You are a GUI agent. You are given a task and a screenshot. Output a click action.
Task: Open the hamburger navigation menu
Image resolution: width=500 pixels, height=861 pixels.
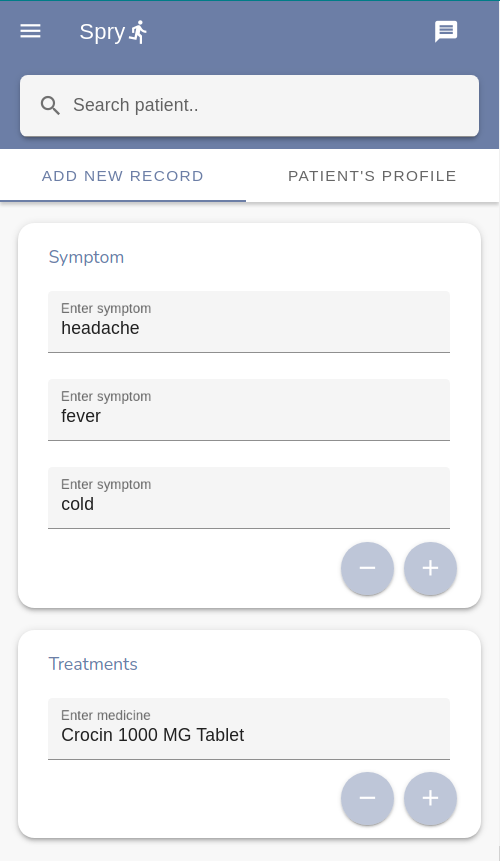30,31
